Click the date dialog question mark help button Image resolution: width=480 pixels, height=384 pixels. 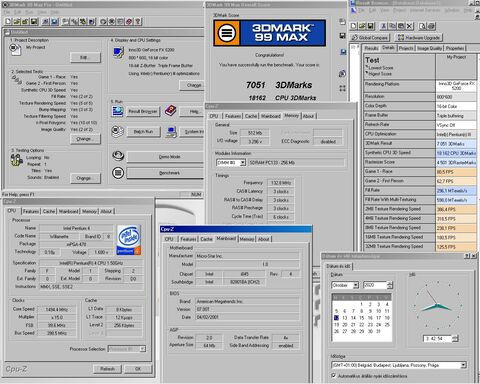[x=467, y=256]
